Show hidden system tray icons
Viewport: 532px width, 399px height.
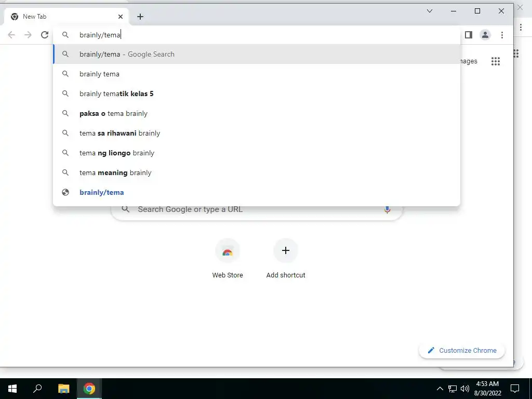coord(440,389)
